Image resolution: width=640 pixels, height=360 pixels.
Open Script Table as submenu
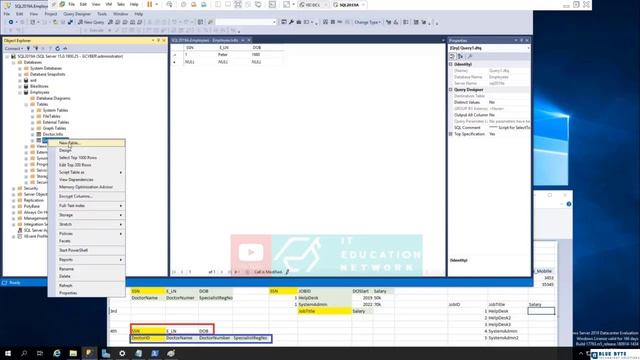click(x=87, y=172)
